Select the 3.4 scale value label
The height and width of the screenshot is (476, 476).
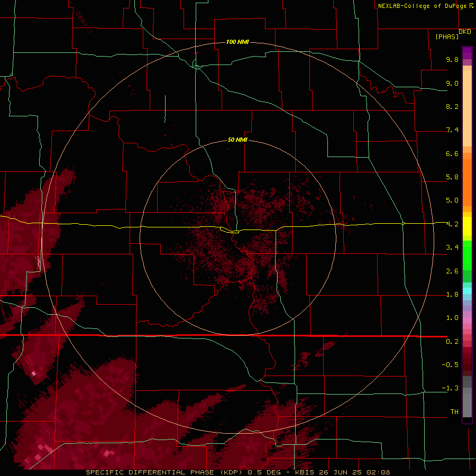pos(452,248)
